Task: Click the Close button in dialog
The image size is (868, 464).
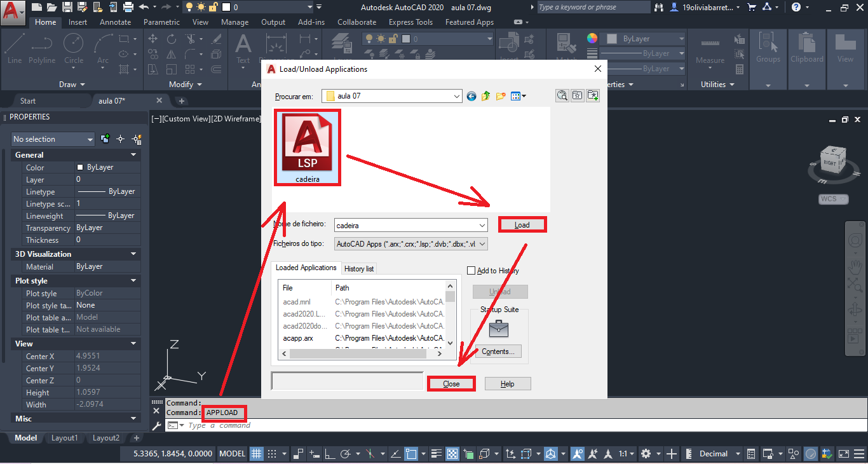Action: click(x=451, y=384)
